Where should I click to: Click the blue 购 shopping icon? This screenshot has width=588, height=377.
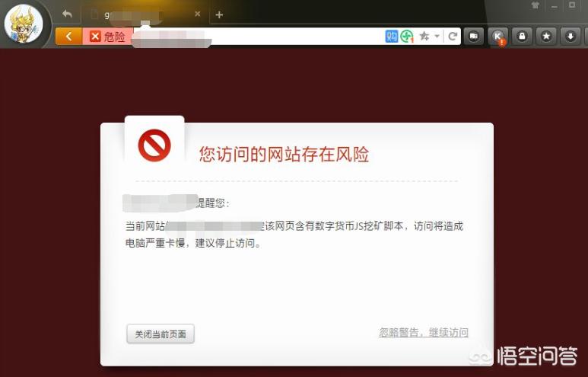point(392,36)
